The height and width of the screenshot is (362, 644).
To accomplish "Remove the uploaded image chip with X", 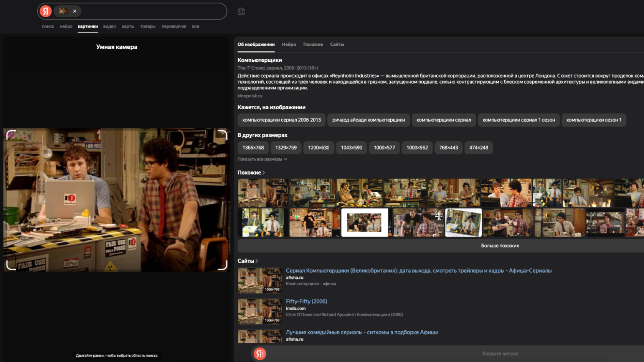I will 75,11.
